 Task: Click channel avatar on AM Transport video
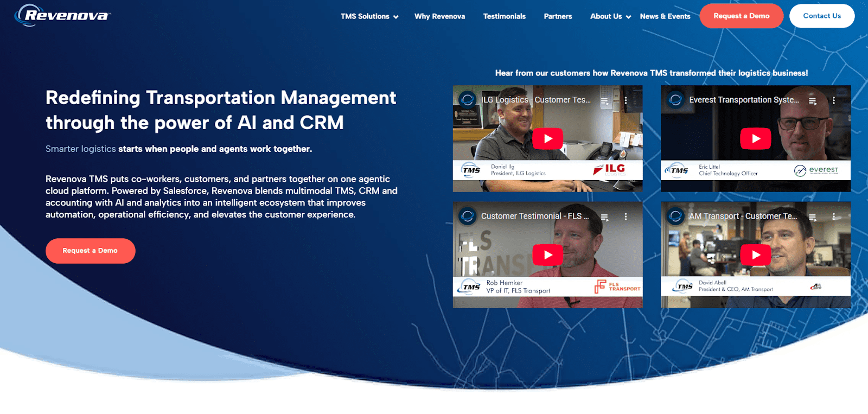coord(675,216)
